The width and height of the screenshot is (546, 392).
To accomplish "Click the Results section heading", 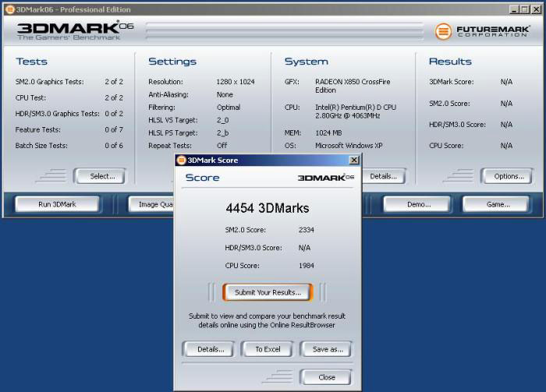I will [450, 62].
